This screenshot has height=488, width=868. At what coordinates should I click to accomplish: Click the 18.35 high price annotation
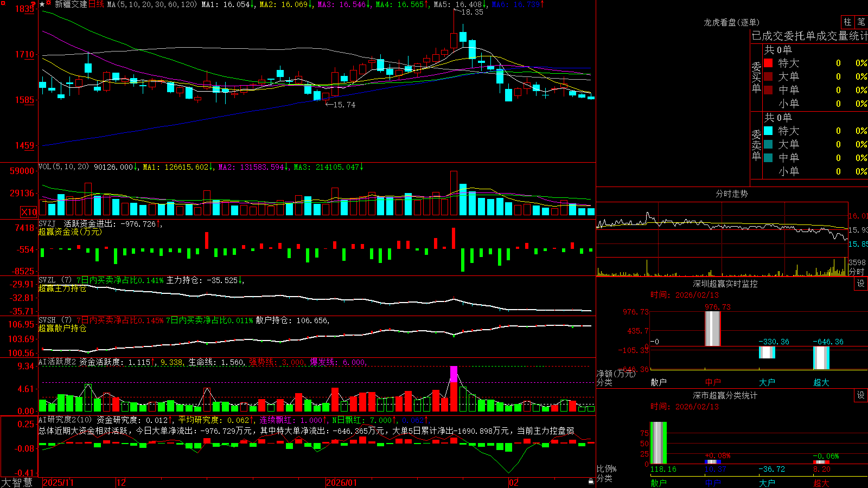point(472,12)
